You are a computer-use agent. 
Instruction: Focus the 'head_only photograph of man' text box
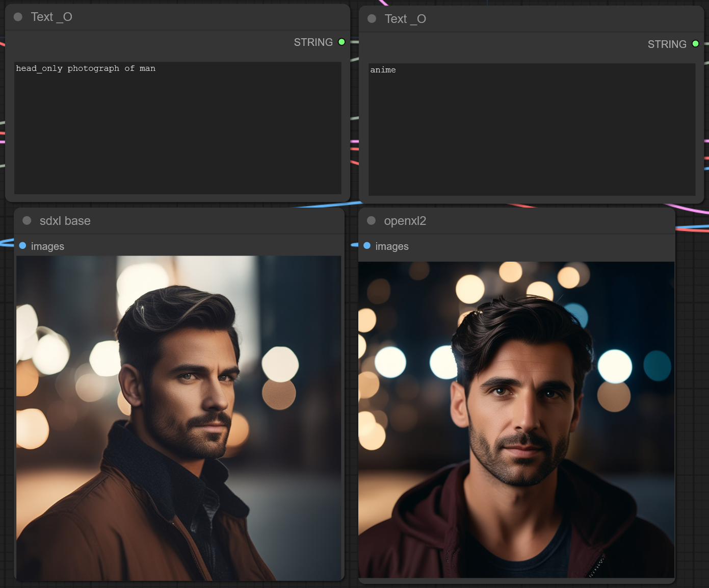(177, 127)
